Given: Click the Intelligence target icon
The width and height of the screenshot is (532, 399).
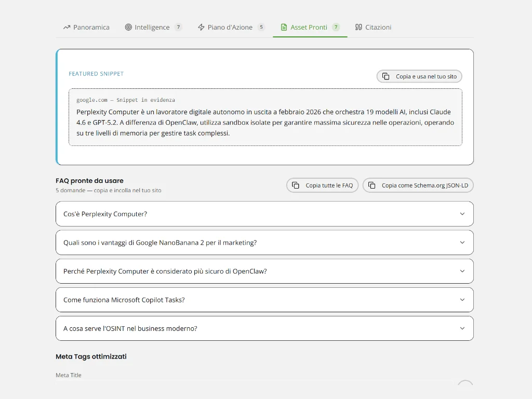Looking at the screenshot, I should (128, 27).
